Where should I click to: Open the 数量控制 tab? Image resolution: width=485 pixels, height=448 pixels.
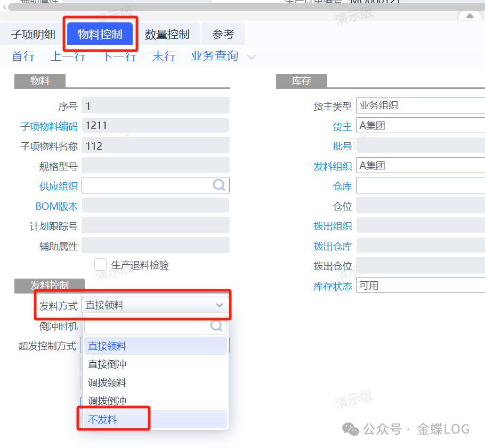(x=167, y=35)
